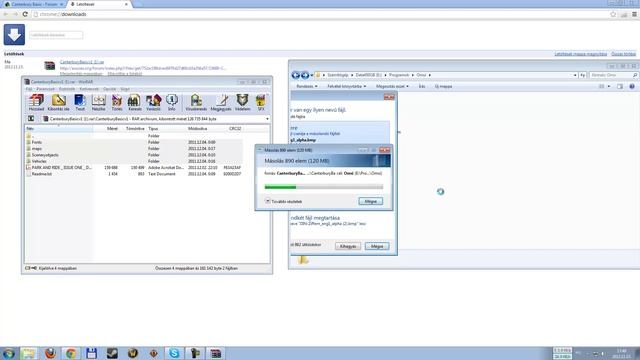The image size is (640, 360).
Task: Expand Explorer view options arrow
Action: (x=609, y=87)
